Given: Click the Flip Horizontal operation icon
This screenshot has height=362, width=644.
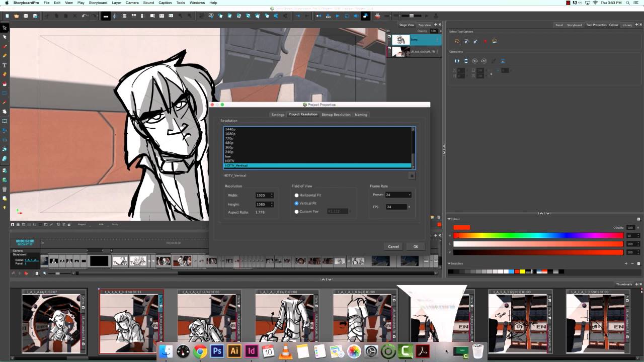Looking at the screenshot, I should (x=457, y=61).
